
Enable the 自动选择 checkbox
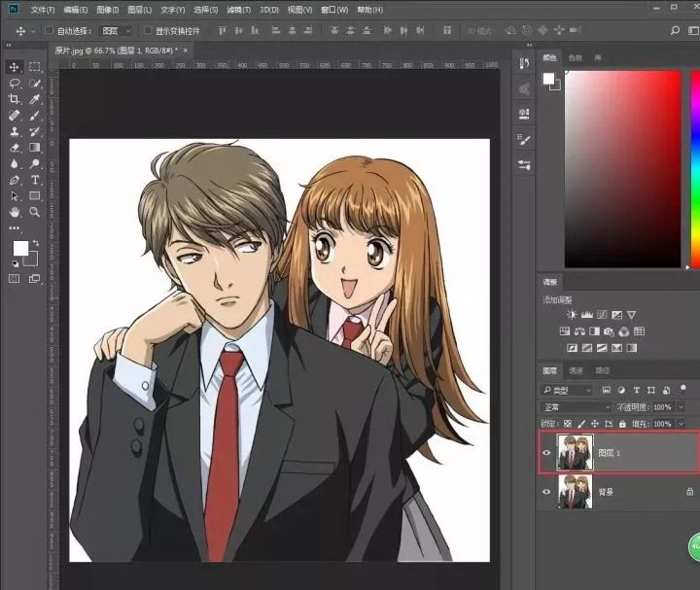click(x=50, y=31)
